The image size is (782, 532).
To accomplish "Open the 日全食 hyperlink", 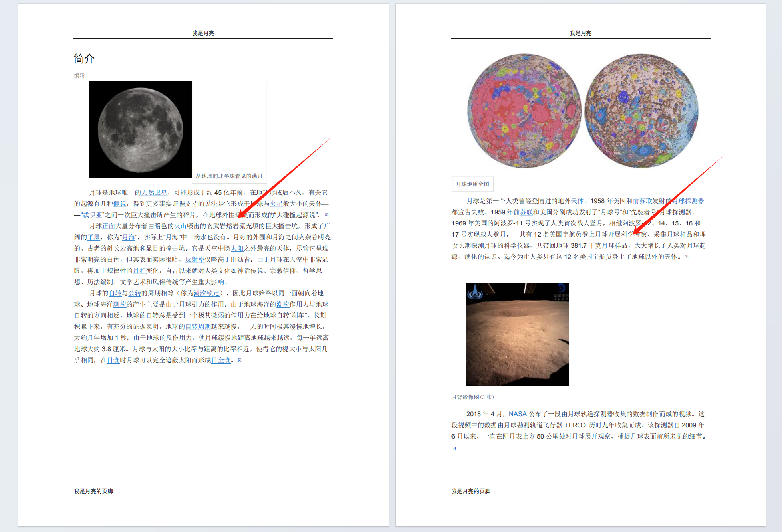I will click(221, 360).
